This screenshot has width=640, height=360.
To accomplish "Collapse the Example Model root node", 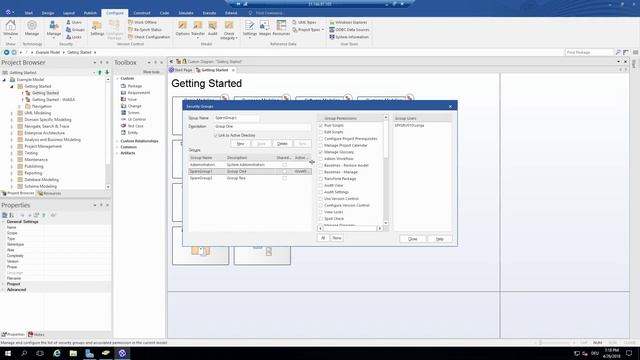I will (x=4, y=80).
